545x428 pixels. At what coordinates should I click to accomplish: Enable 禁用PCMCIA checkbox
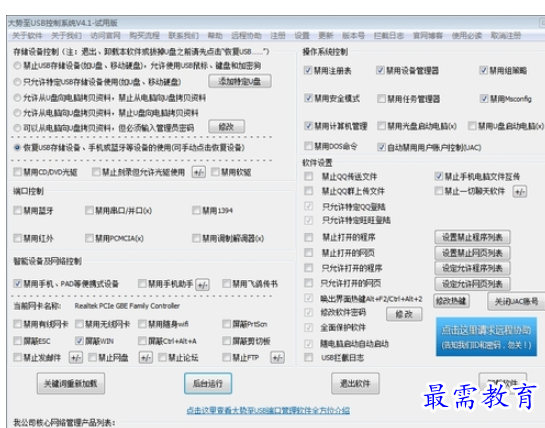click(89, 238)
